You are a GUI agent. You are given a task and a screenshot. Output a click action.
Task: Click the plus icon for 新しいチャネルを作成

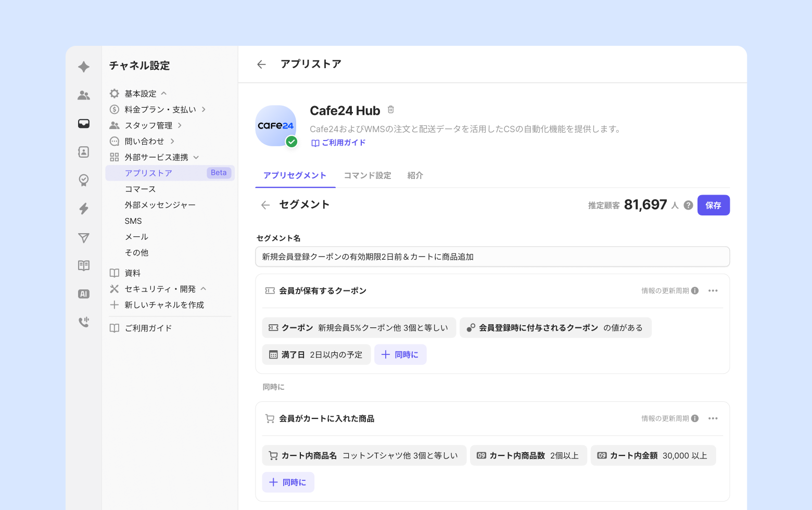click(x=115, y=305)
